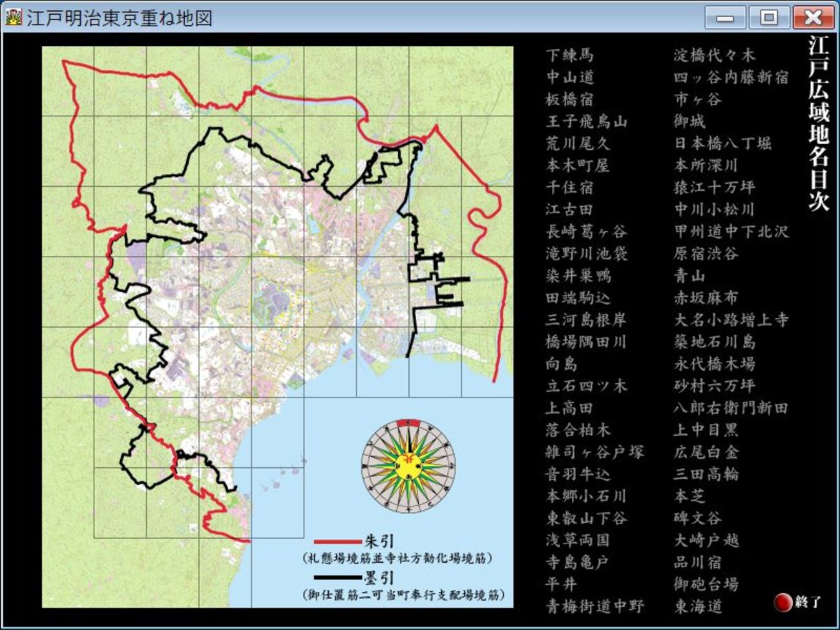The image size is (840, 630).
Task: Open 滝野川池袋 map entry
Action: pyautogui.click(x=587, y=253)
